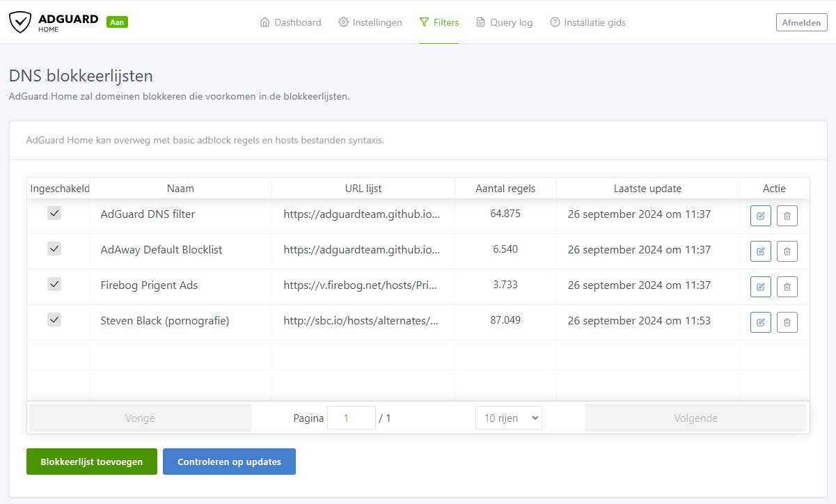The width and height of the screenshot is (836, 504).
Task: Sort by the URL lijst column header
Action: (x=363, y=189)
